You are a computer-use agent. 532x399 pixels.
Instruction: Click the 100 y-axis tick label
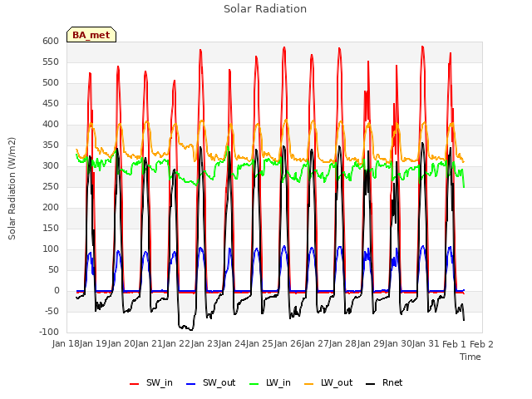(x=51, y=249)
